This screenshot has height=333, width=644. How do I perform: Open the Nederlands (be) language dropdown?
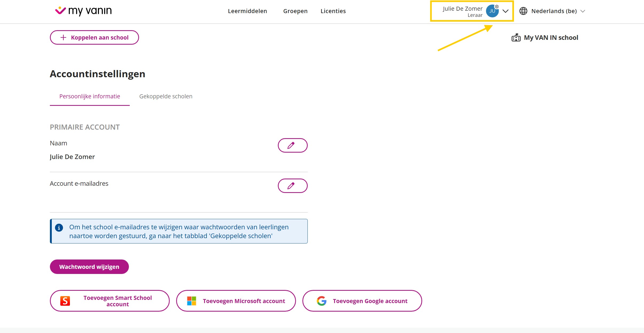(554, 11)
